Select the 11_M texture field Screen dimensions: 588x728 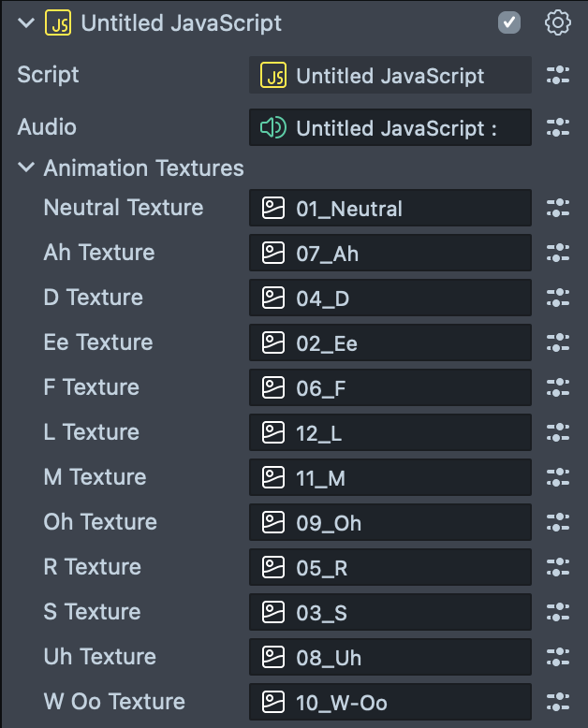390,477
